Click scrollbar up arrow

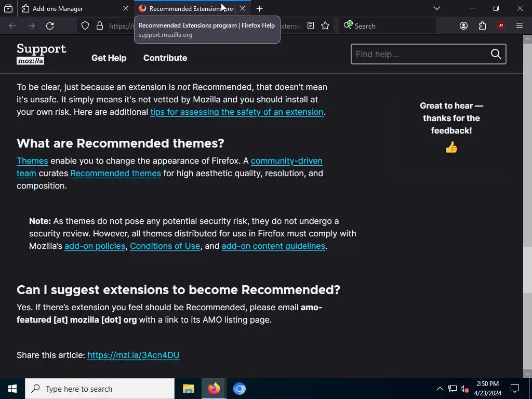pos(527,39)
